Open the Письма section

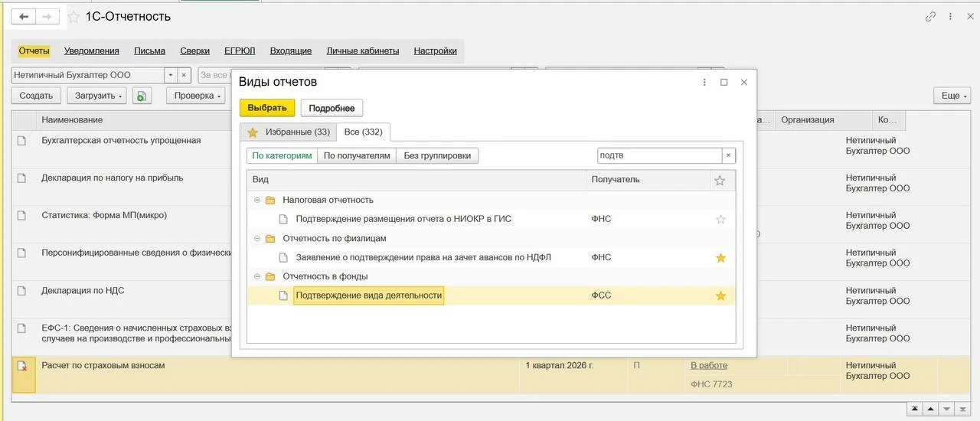(149, 51)
